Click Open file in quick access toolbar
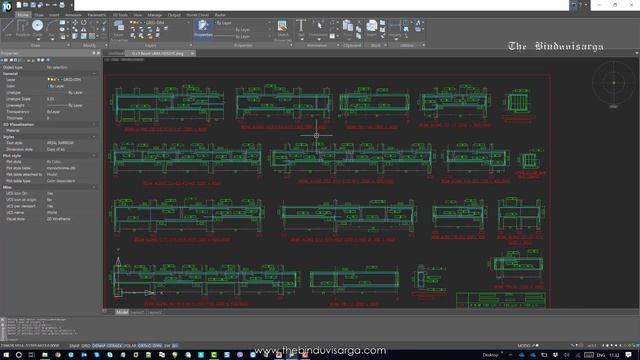 (x=25, y=5)
